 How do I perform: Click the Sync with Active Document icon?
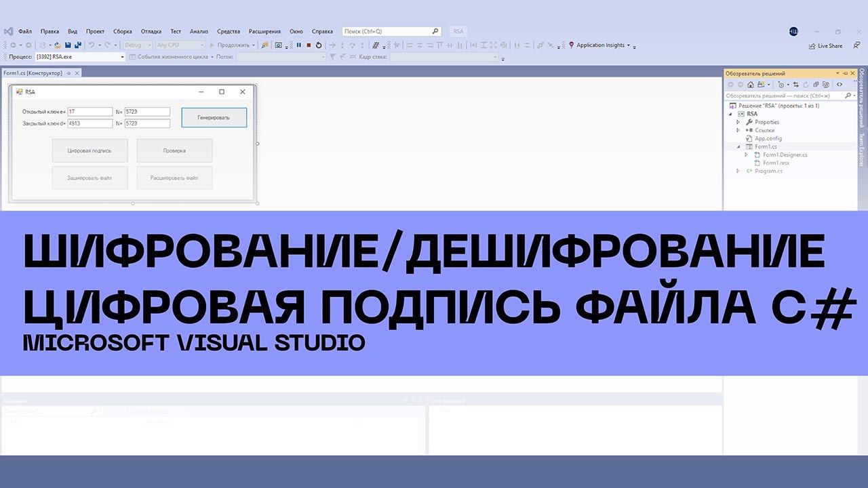796,85
